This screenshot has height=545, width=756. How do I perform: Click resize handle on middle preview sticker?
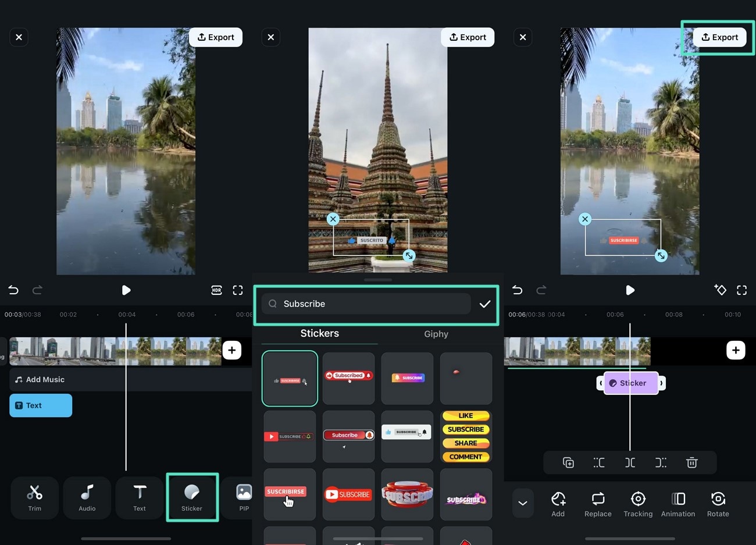(x=409, y=255)
